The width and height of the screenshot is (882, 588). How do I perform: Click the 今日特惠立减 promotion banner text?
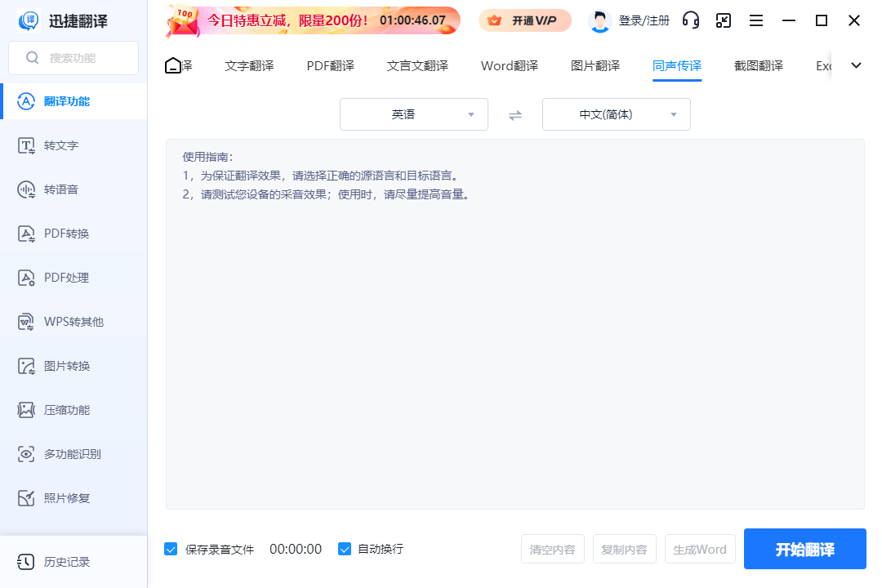click(288, 20)
